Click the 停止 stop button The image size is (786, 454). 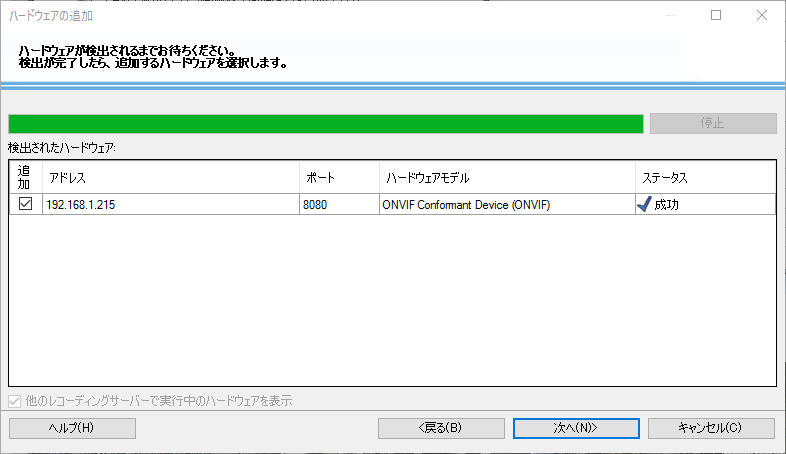click(x=713, y=123)
